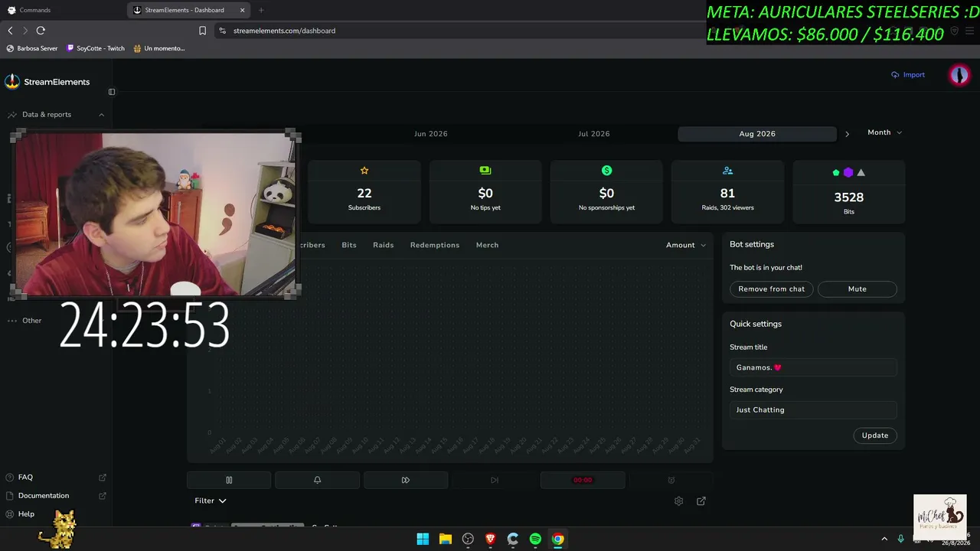Click Remove from chat button
This screenshot has width=980, height=551.
771,289
